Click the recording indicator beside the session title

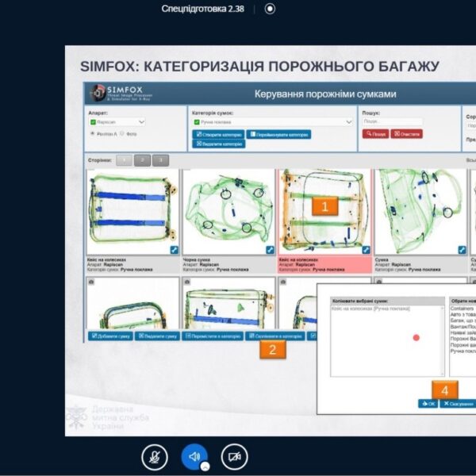click(270, 9)
